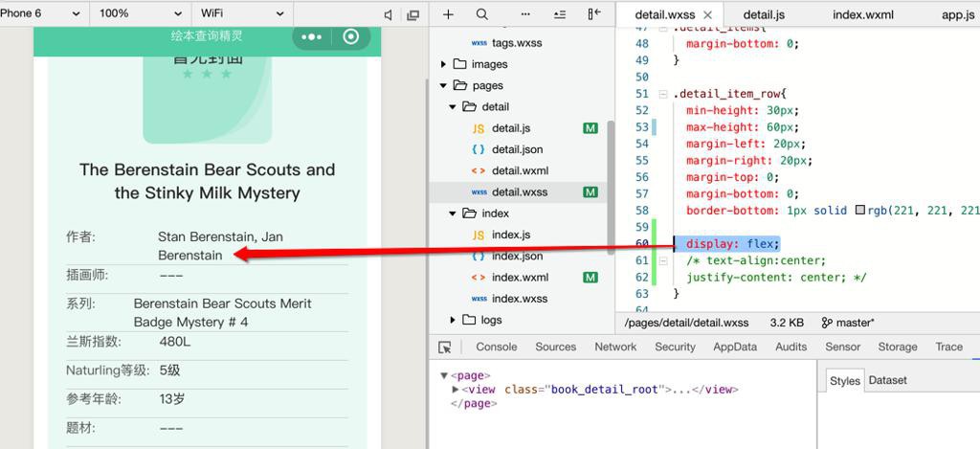Open the WiFi network type dropdown
The image size is (980, 449).
point(242,13)
